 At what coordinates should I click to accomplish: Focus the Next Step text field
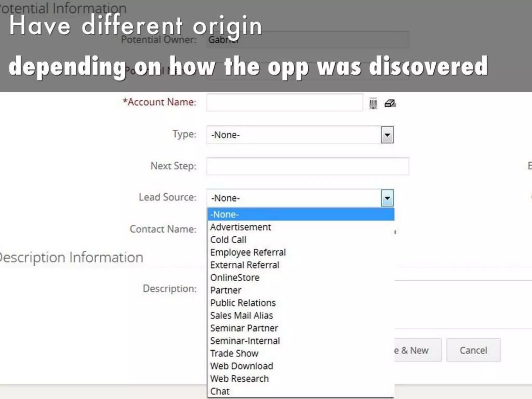[x=308, y=166]
